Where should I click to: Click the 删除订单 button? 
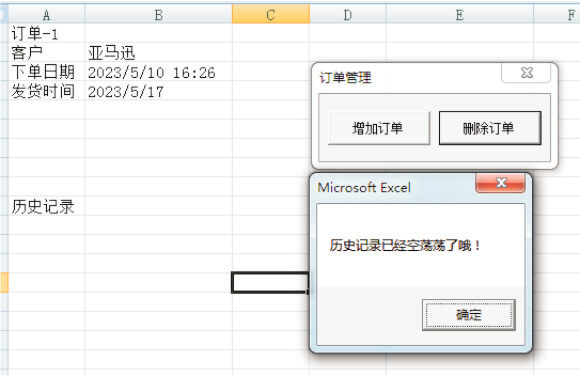coord(490,128)
